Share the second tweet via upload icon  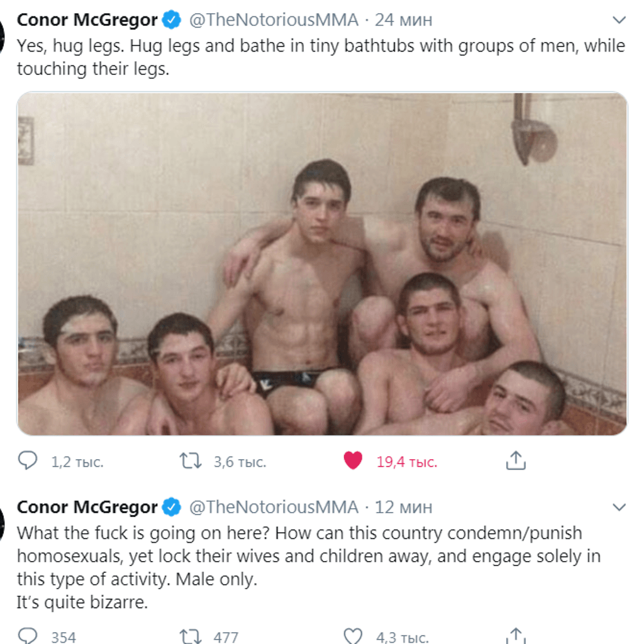pos(516,636)
